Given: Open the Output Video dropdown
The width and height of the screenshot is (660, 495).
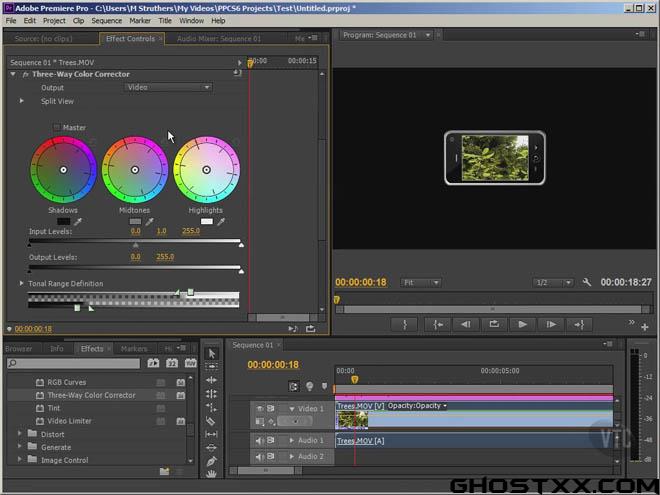Looking at the screenshot, I should tap(168, 87).
